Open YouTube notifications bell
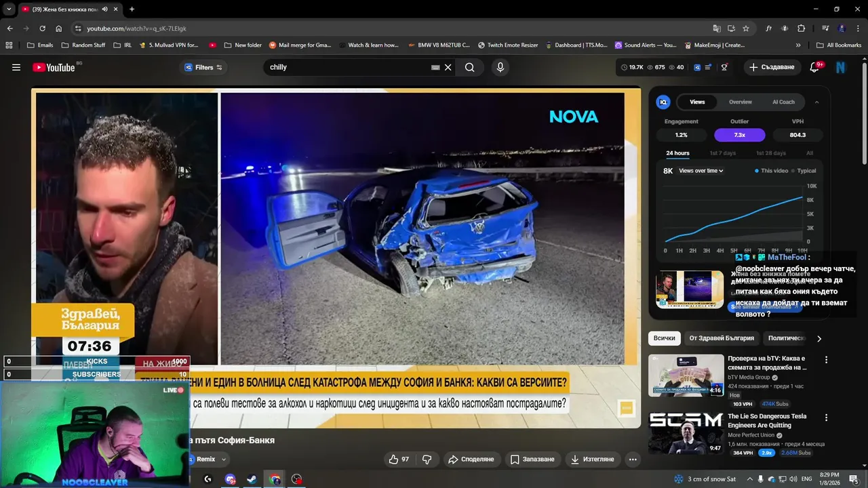The image size is (868, 488). click(814, 67)
